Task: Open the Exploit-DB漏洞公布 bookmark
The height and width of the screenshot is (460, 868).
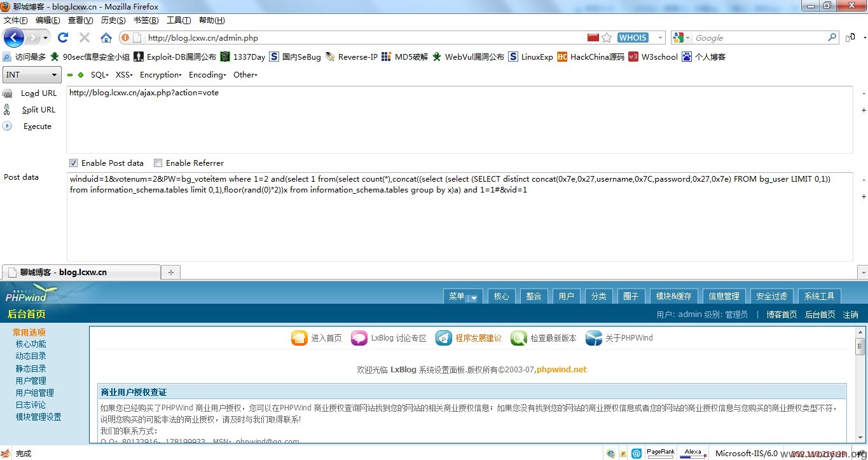Action: click(x=175, y=57)
